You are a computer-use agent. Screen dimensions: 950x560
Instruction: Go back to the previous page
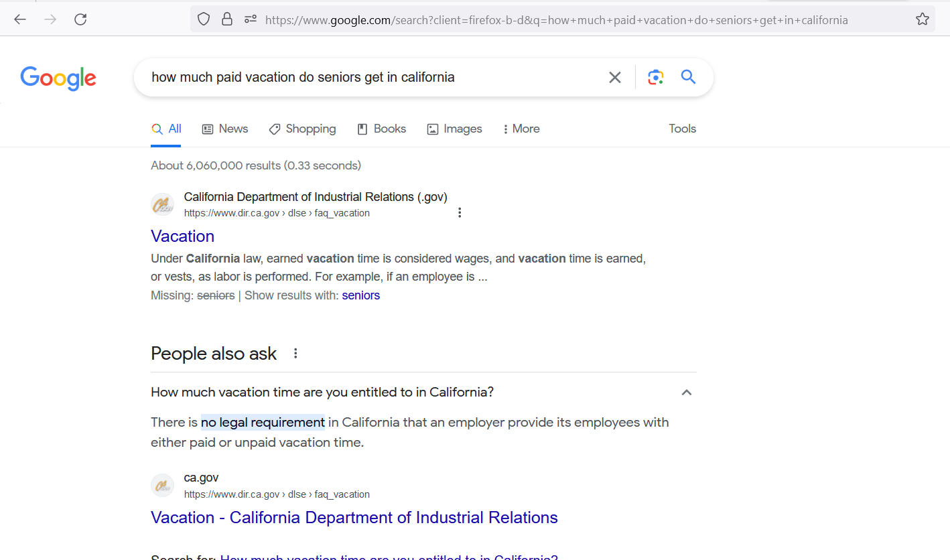pos(20,19)
